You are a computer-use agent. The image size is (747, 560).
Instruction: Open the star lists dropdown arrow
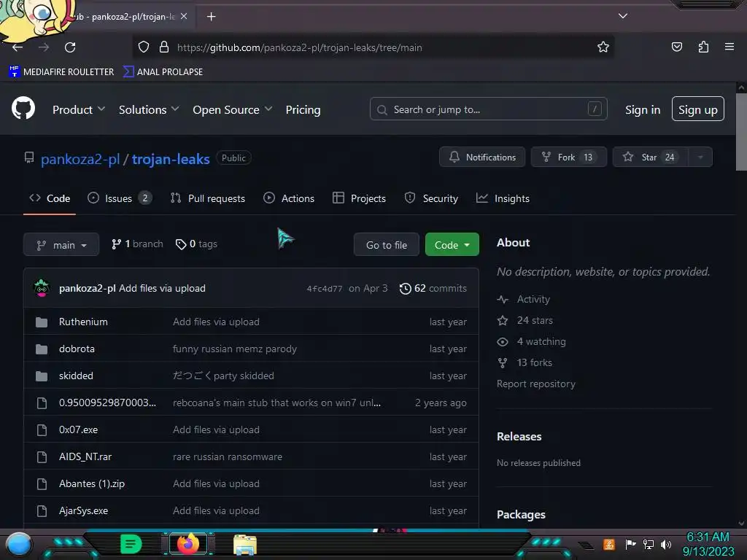700,157
